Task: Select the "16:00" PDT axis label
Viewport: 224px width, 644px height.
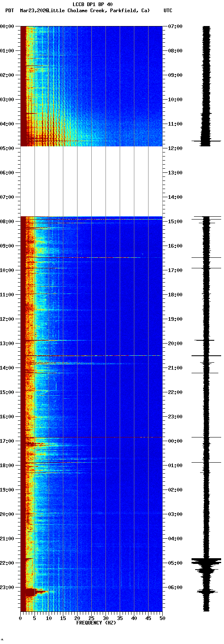Action: coord(7,417)
